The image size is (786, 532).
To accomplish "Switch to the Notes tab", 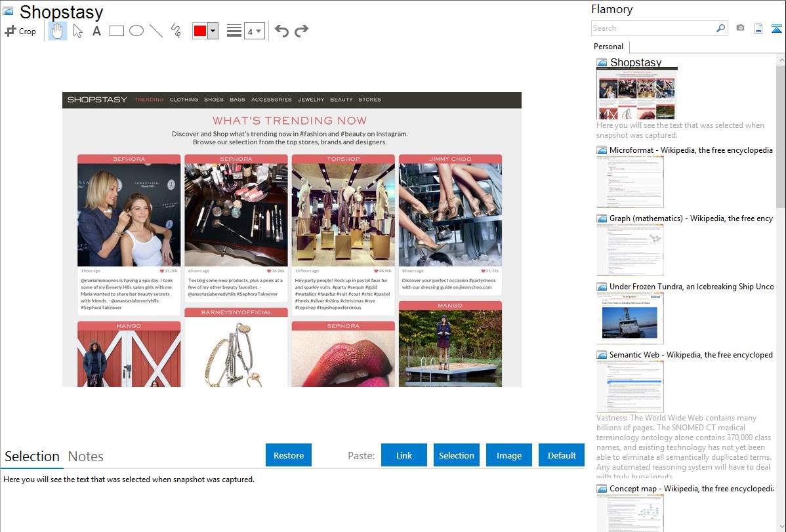I will pos(86,457).
